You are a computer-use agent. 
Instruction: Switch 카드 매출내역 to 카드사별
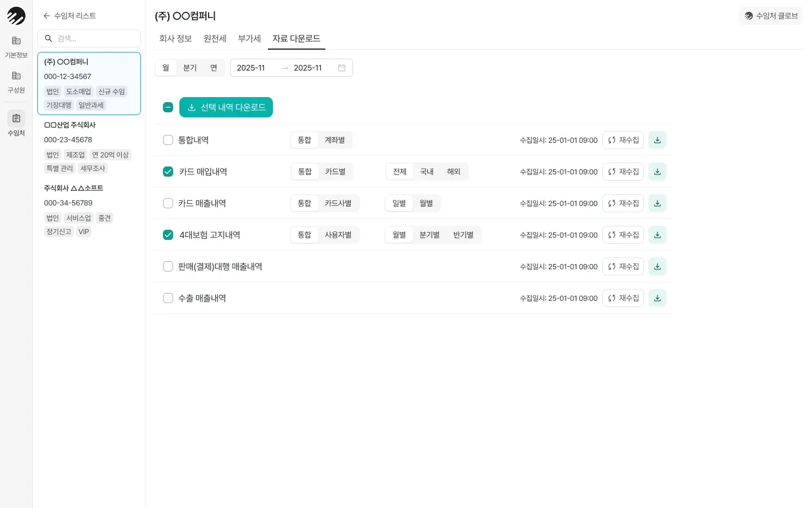point(338,203)
